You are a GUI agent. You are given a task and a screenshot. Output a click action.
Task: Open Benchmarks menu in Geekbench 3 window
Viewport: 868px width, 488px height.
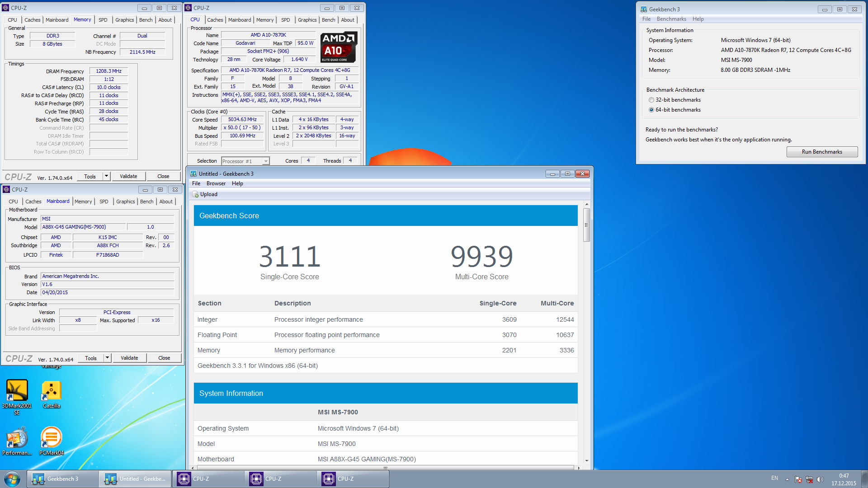point(671,19)
